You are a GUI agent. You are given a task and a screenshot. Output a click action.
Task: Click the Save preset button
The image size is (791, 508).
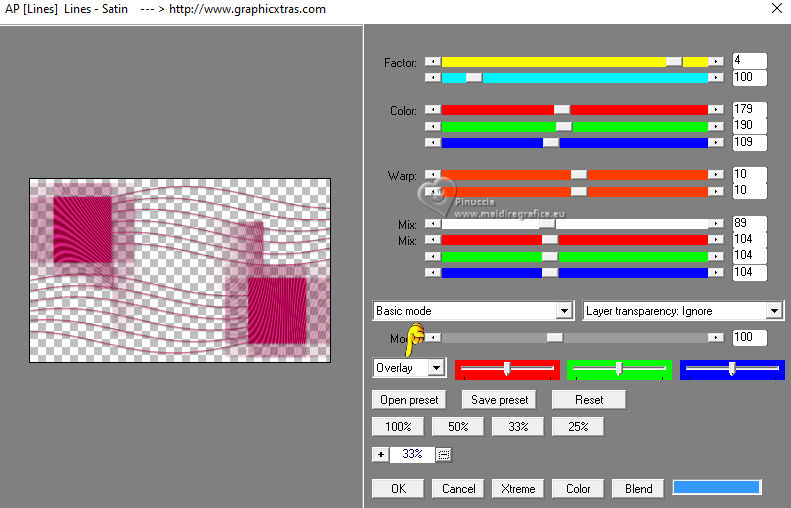coord(499,400)
